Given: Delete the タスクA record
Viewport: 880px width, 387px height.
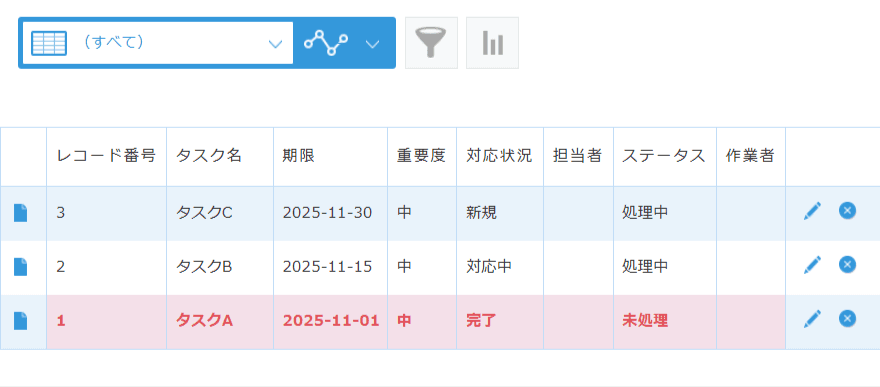Looking at the screenshot, I should coord(847,319).
